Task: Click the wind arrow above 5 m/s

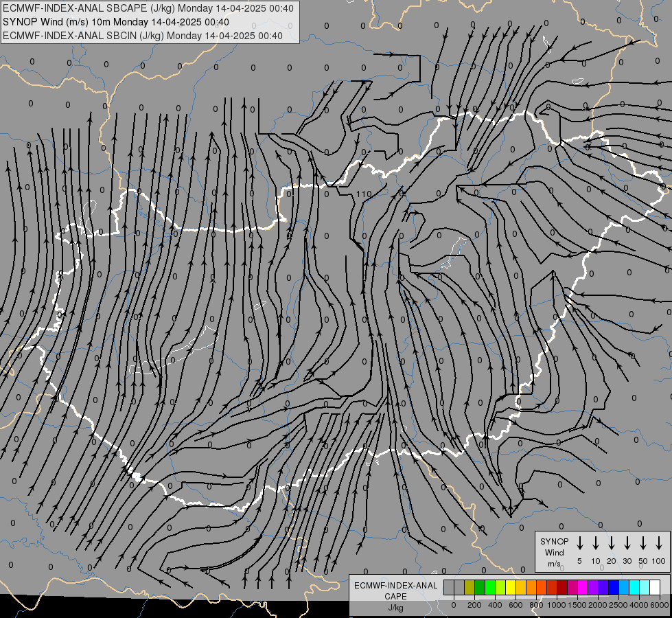Action: tap(579, 543)
